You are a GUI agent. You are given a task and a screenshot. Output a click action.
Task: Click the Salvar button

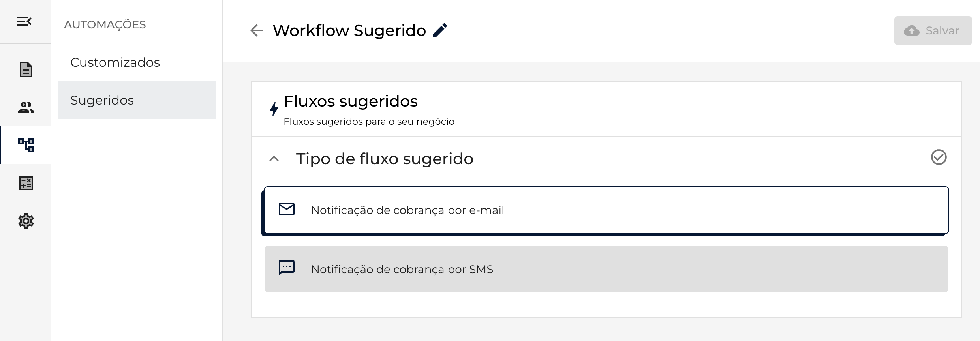click(x=933, y=30)
